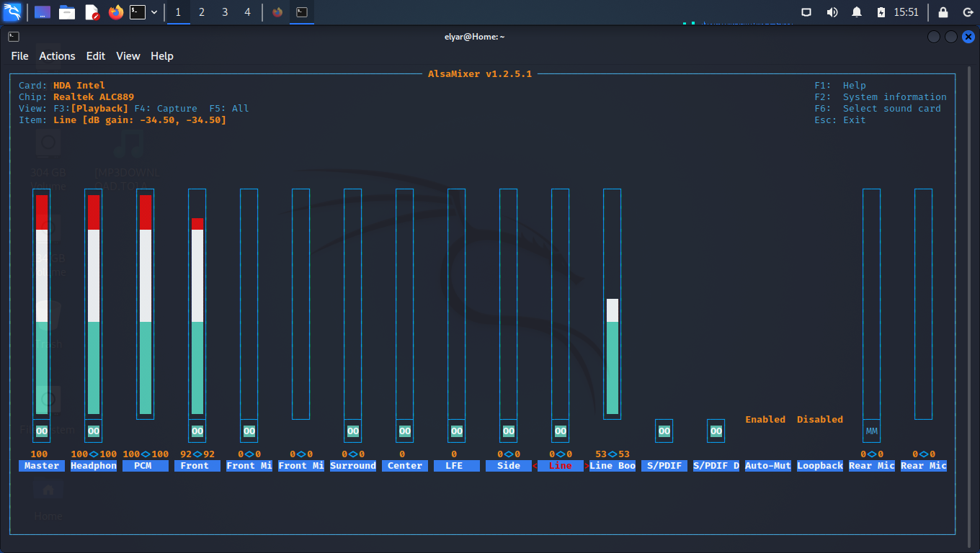Select workspace 1 in the panel
The height and width of the screenshot is (553, 980).
click(x=178, y=12)
